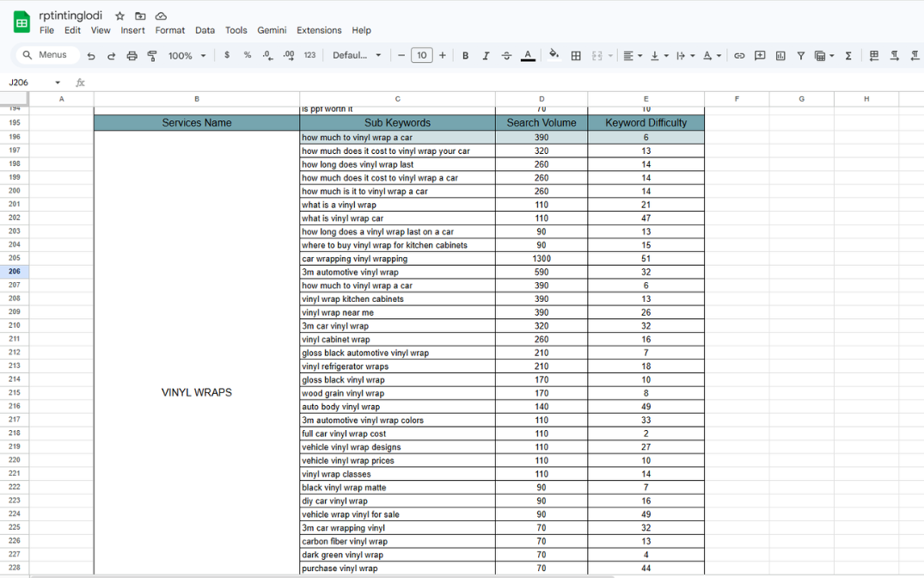Click the create filter funnel icon
Viewport: 924px width, 578px height.
801,56
